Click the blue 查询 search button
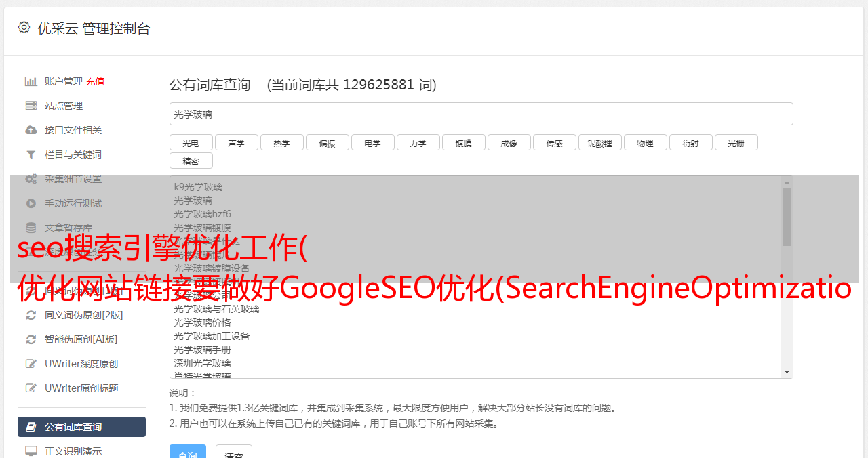 pos(188,452)
